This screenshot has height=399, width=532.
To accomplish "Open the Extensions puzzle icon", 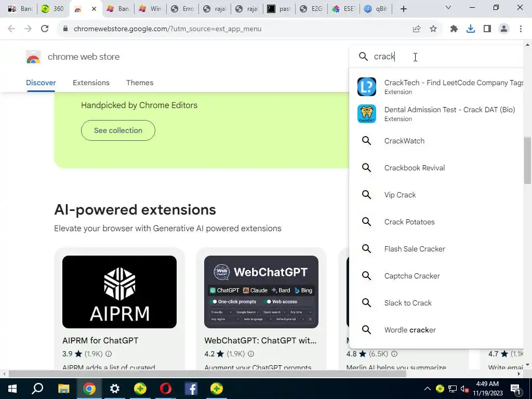I will [454, 29].
